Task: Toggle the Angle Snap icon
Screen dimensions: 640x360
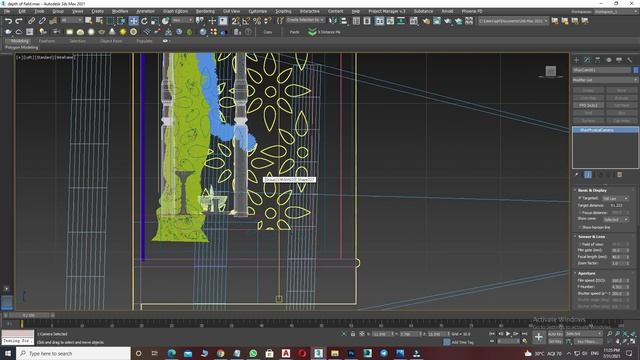Action: [246, 21]
